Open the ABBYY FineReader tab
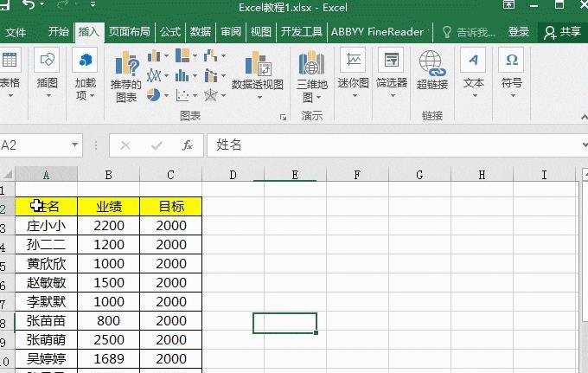The image size is (588, 373). (377, 32)
